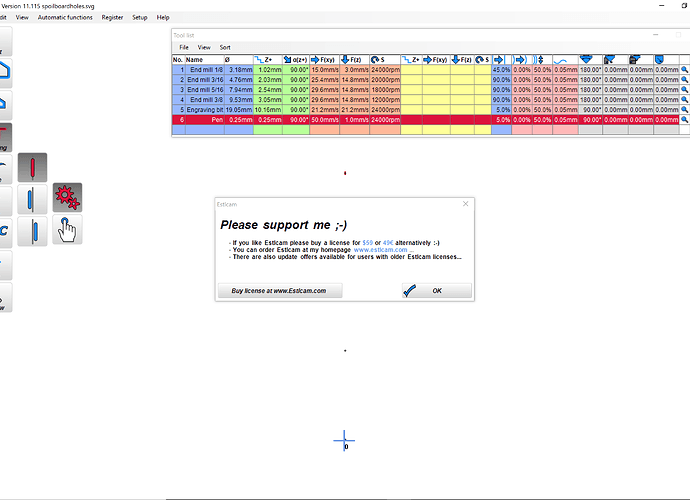
Task: Click the second F(z) column header in yellow section
Action: click(x=462, y=59)
